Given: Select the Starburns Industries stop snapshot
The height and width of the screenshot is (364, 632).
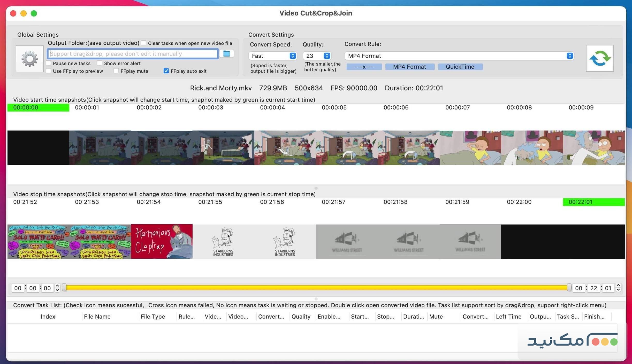Looking at the screenshot, I should point(223,241).
